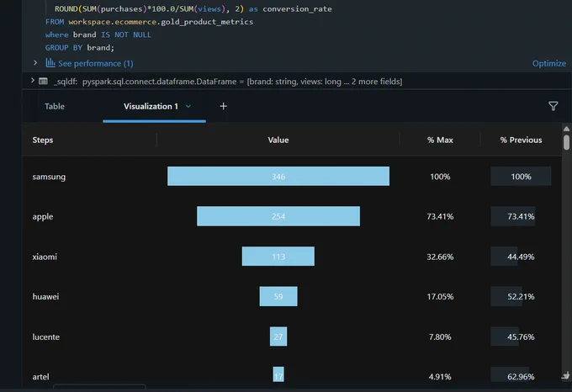
Task: Click the samsung funnel bar showing 346
Action: pos(278,177)
